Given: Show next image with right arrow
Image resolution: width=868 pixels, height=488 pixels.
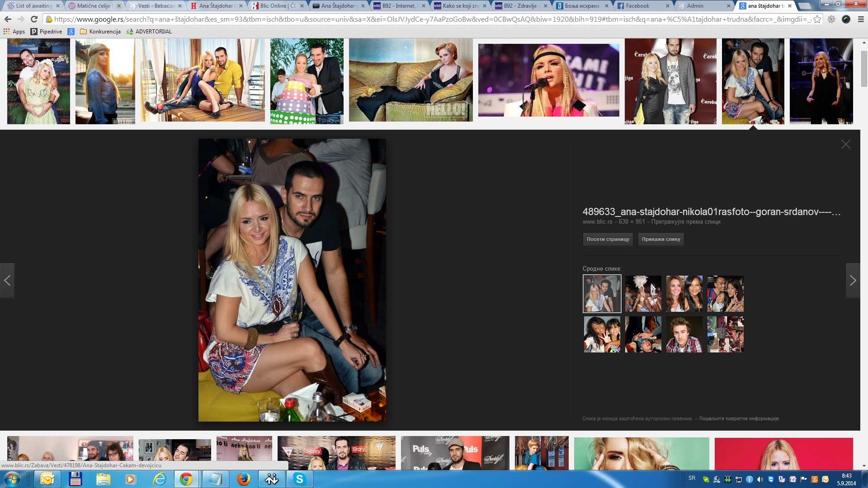Looking at the screenshot, I should coord(853,281).
